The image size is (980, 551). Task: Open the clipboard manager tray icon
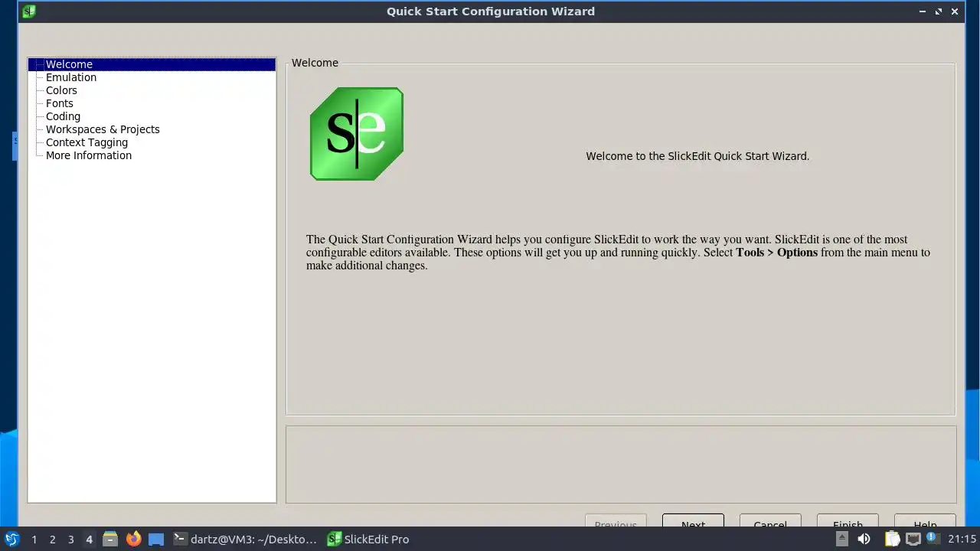pyautogui.click(x=892, y=539)
